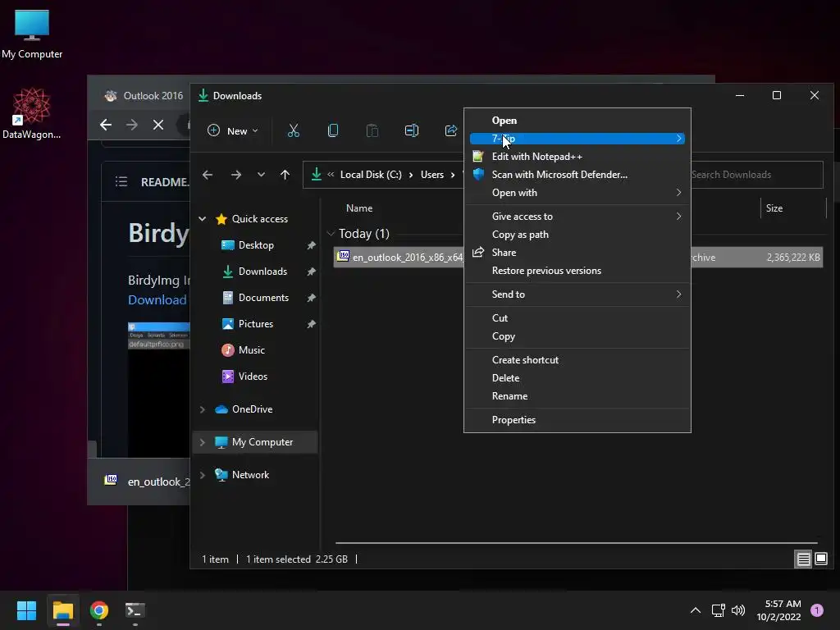Screen dimensions: 840x630
Task: Choose Scan with Microsoft Defender
Action: point(577,175)
